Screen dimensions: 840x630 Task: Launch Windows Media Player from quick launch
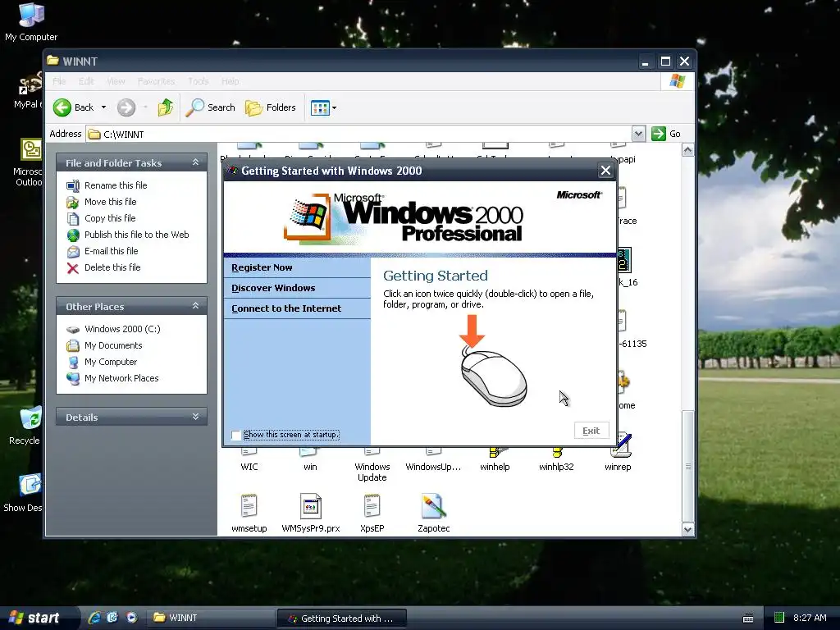[132, 618]
